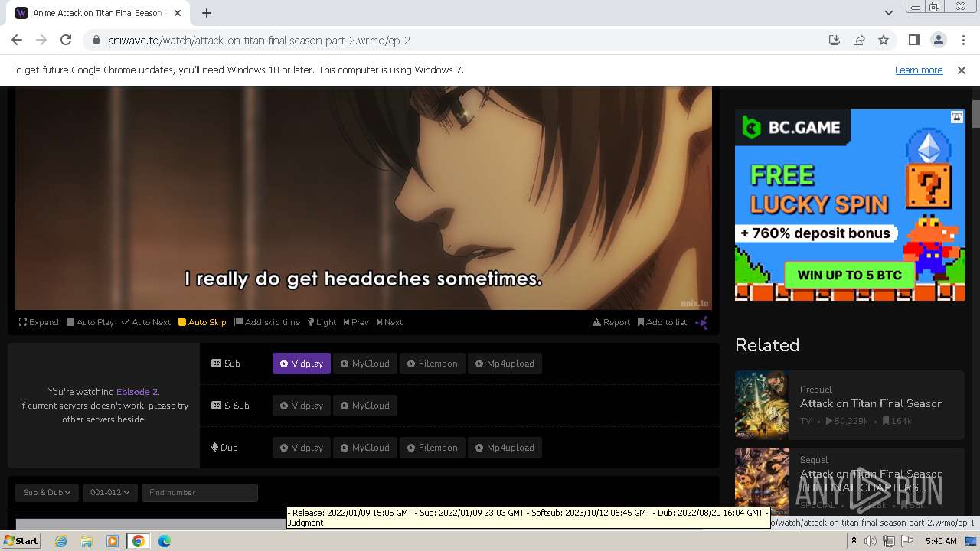Open the Sub & Dub dropdown

[47, 493]
